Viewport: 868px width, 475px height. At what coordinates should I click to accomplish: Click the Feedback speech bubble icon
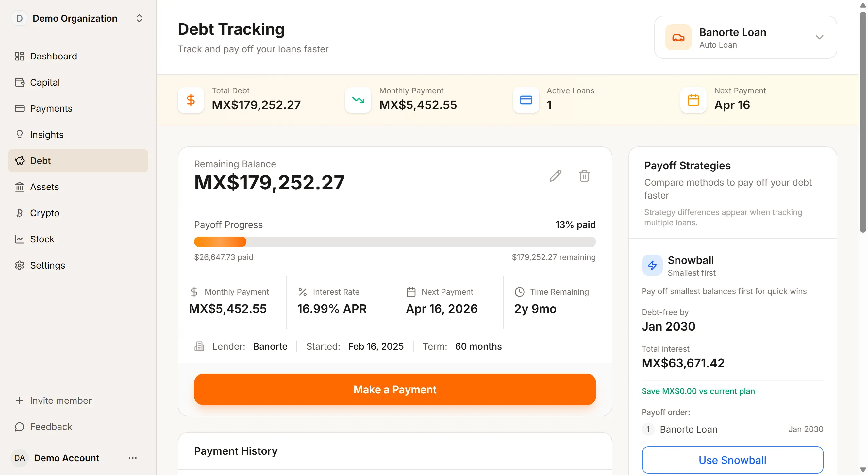[20, 427]
